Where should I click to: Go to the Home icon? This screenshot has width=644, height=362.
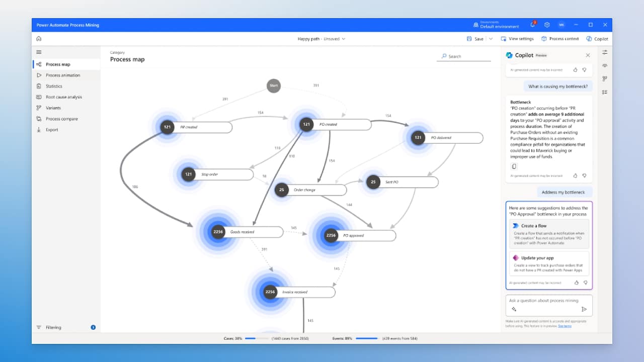pos(39,39)
